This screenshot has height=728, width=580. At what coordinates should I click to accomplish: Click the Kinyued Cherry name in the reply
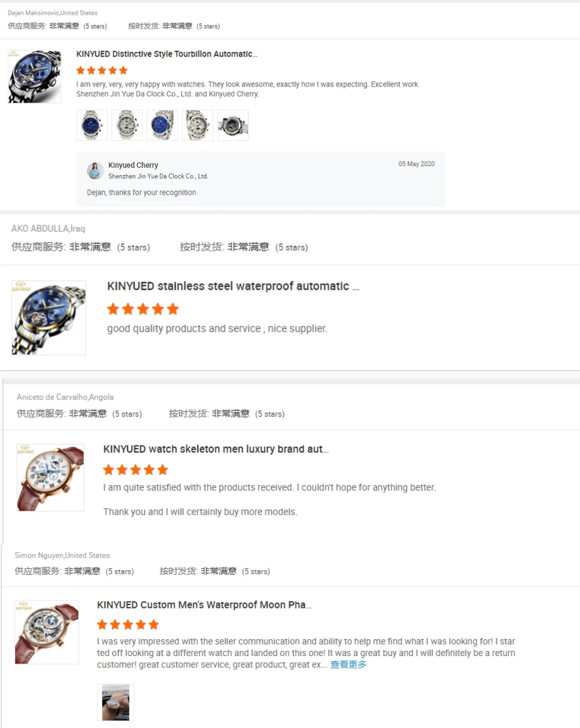(133, 165)
